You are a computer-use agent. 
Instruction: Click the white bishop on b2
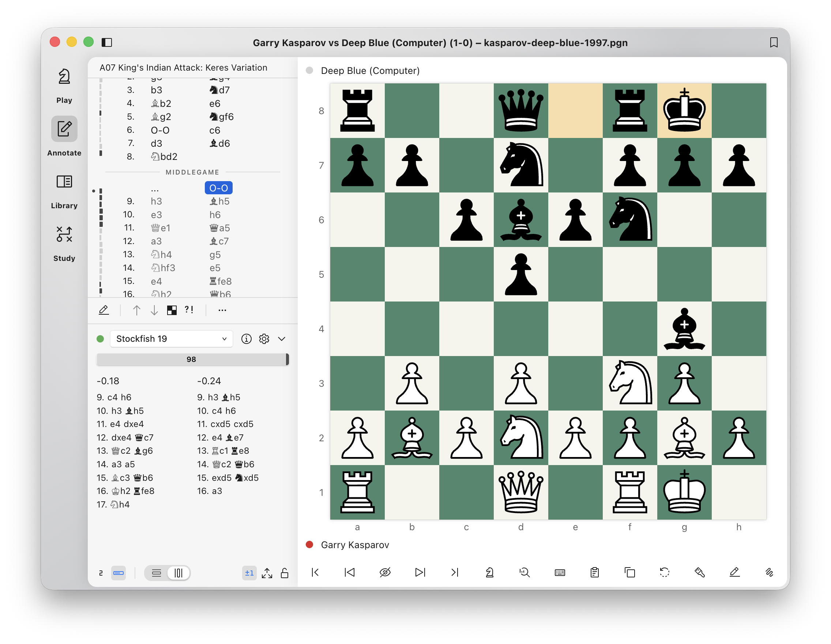412,438
